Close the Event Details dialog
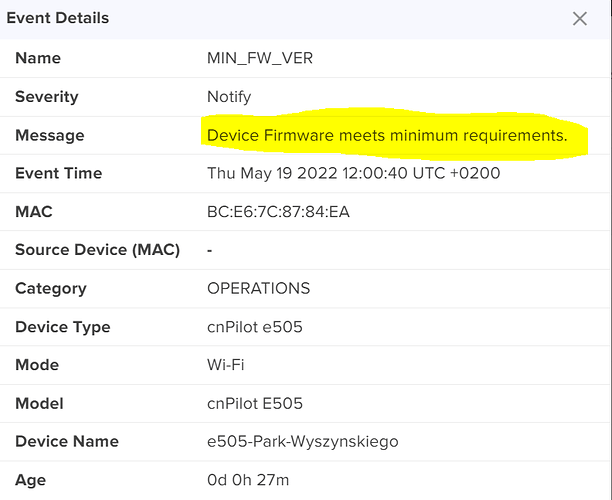 [x=580, y=18]
